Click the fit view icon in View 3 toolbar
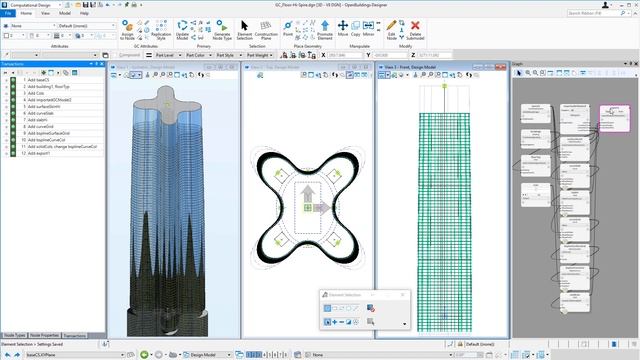The image size is (640, 360). click(x=445, y=75)
